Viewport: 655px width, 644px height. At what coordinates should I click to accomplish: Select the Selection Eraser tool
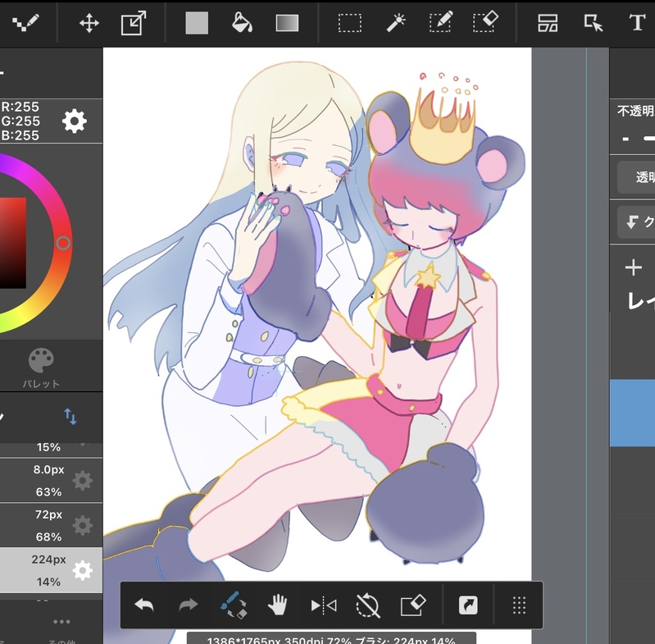click(486, 22)
